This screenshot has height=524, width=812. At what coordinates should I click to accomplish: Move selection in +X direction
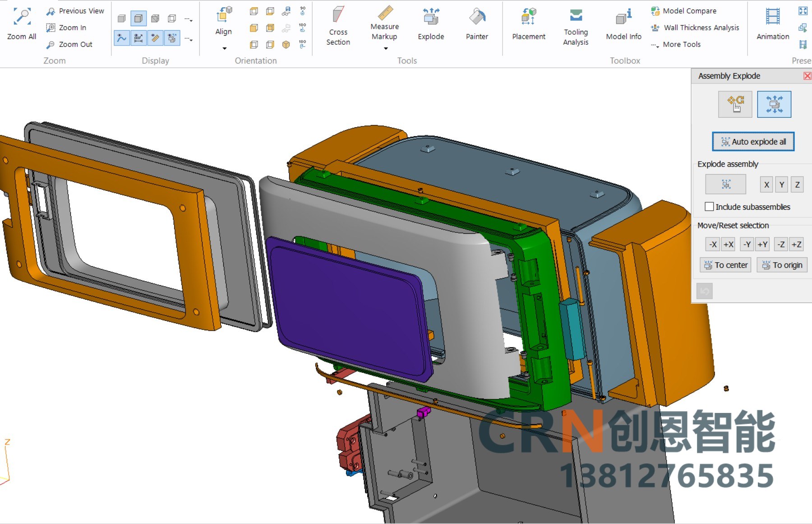pos(728,244)
